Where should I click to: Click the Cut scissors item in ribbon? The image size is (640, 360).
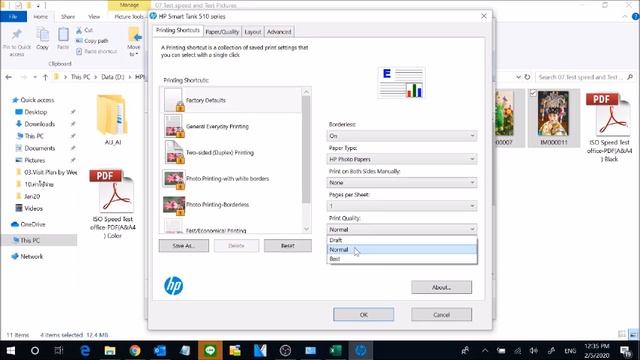[84, 30]
